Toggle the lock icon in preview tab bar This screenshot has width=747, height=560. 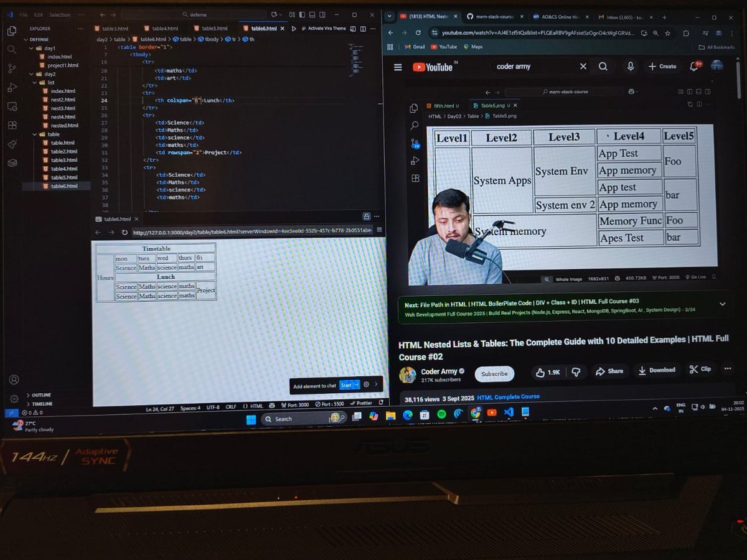[367, 216]
